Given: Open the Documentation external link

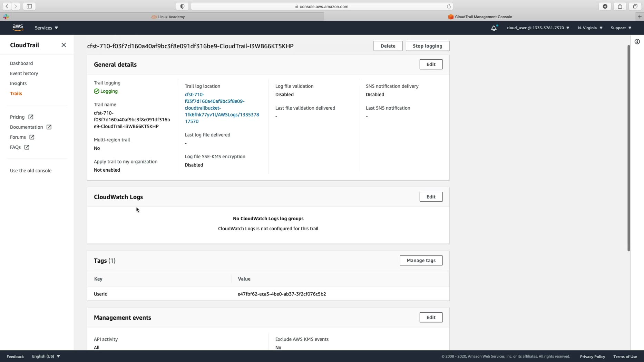Looking at the screenshot, I should [31, 127].
